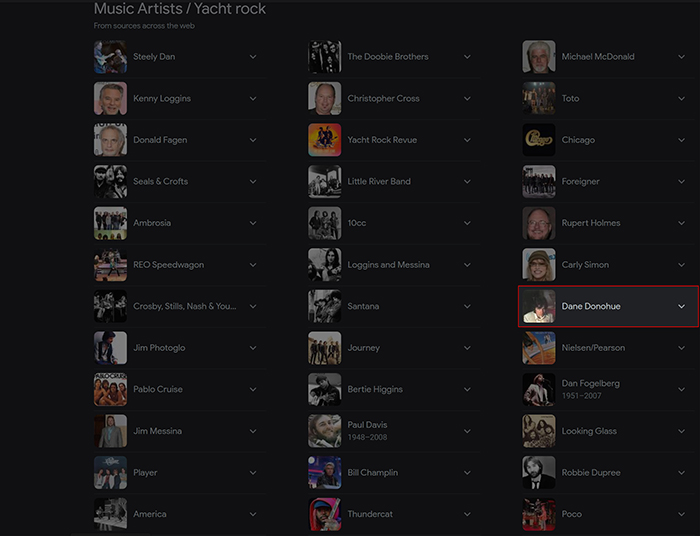Click Kenny Loggins' portrait thumbnail
Viewport: 700px width, 536px height.
click(x=110, y=98)
